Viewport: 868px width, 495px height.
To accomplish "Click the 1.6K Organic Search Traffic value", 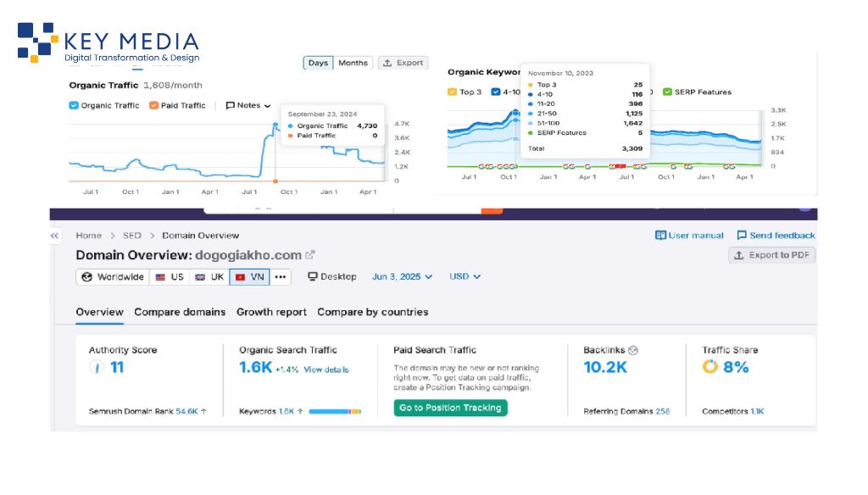I will (x=255, y=367).
